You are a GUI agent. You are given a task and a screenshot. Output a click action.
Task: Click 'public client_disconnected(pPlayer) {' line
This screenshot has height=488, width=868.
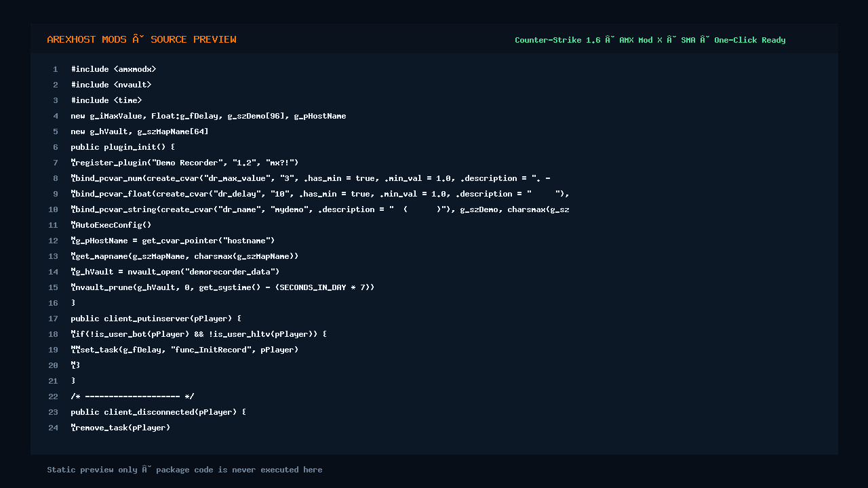click(x=159, y=412)
